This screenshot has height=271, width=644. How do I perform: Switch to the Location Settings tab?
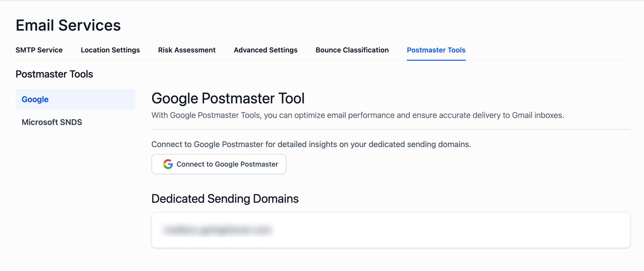110,50
